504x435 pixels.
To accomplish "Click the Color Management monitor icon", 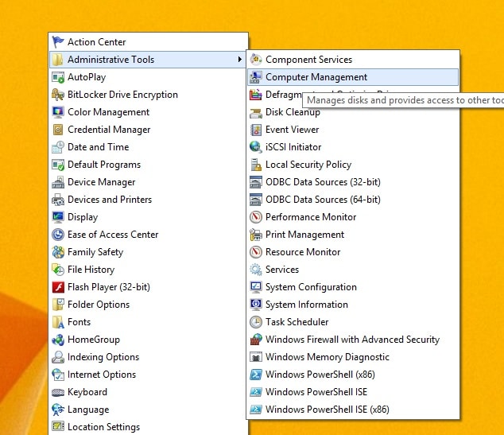I will (x=58, y=112).
